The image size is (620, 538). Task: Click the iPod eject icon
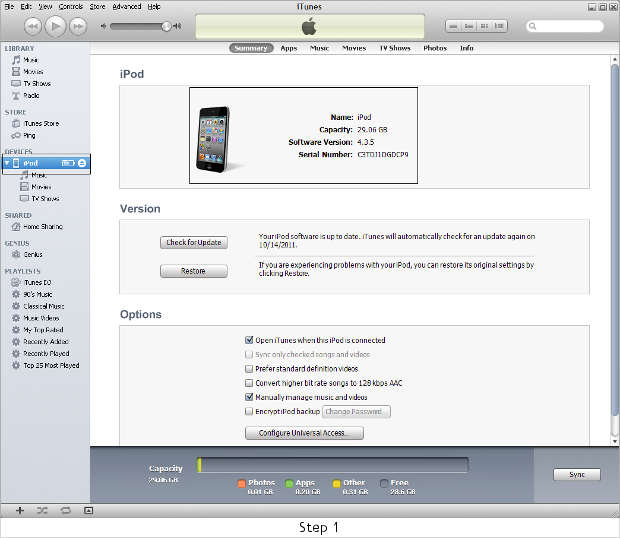click(82, 163)
